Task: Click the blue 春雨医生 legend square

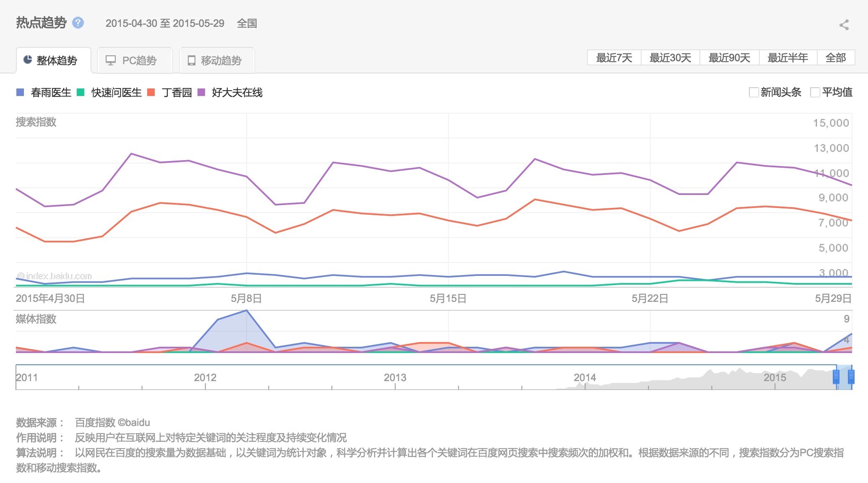Action: pos(20,92)
